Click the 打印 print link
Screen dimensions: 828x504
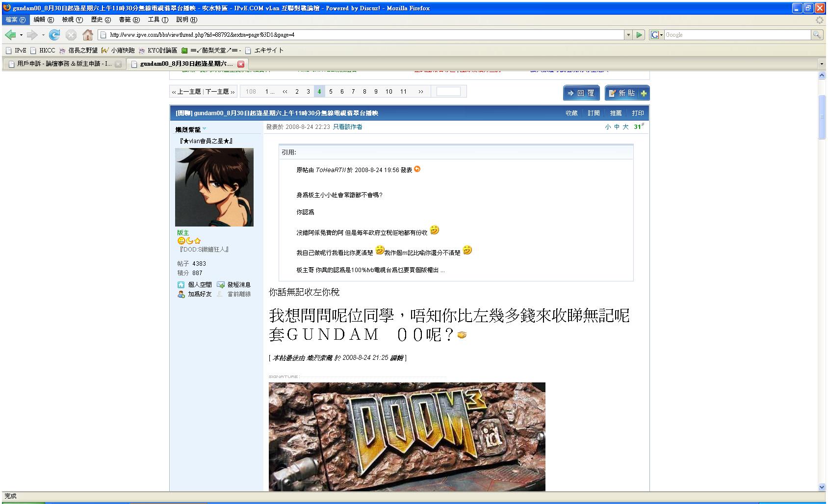pos(638,113)
